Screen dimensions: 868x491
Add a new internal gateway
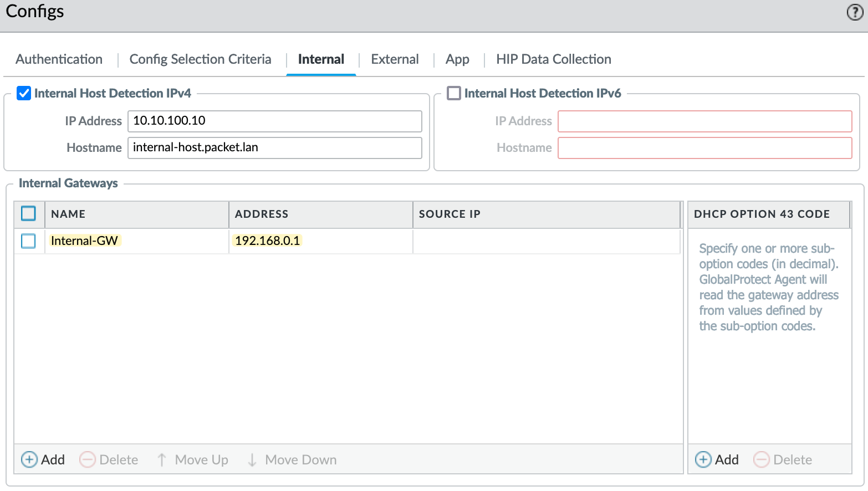tap(43, 459)
